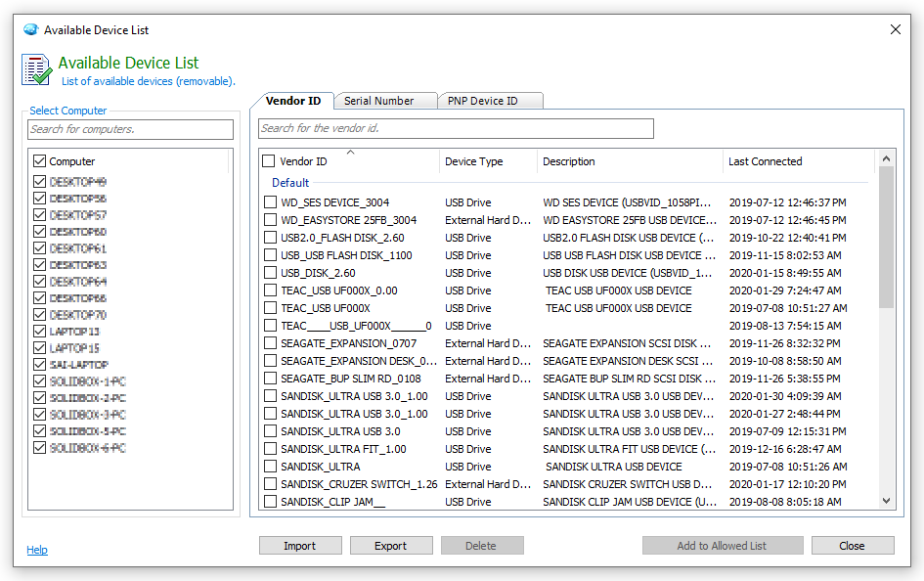
Task: Uncheck the DESKTOP70 computer checkbox
Action: click(39, 315)
